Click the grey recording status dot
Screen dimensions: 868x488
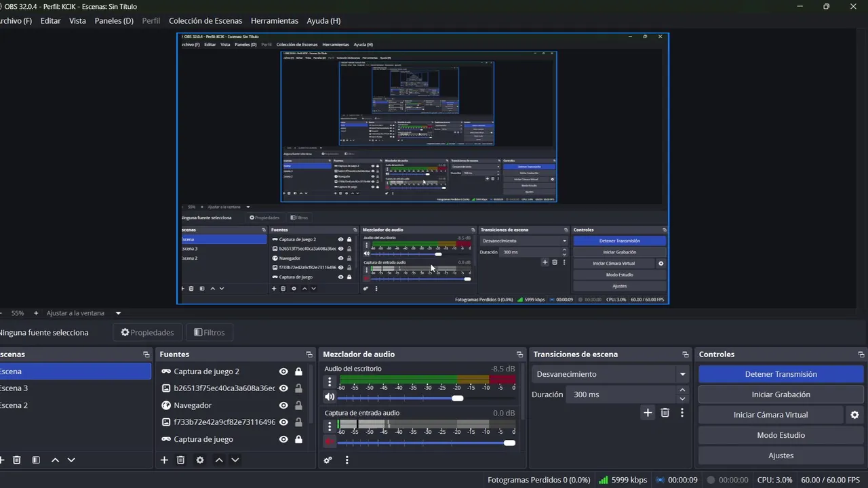[x=711, y=480]
